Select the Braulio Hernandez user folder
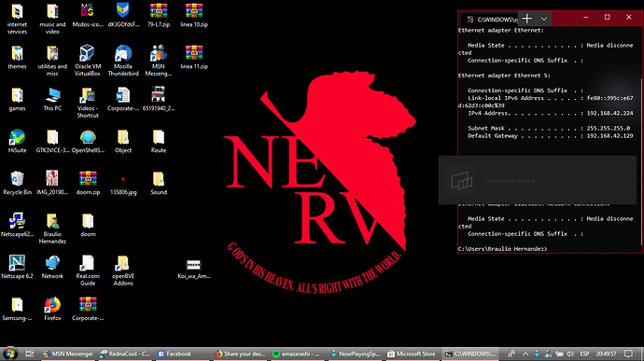Screen dimensions: 644x361 [52, 228]
